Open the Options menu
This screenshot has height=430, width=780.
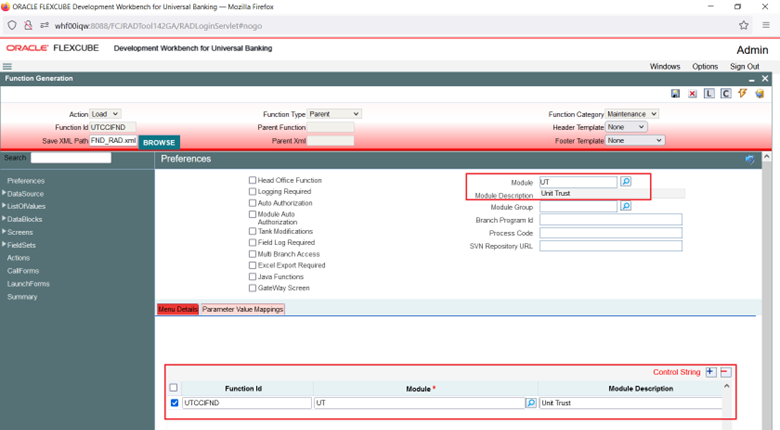(x=705, y=66)
